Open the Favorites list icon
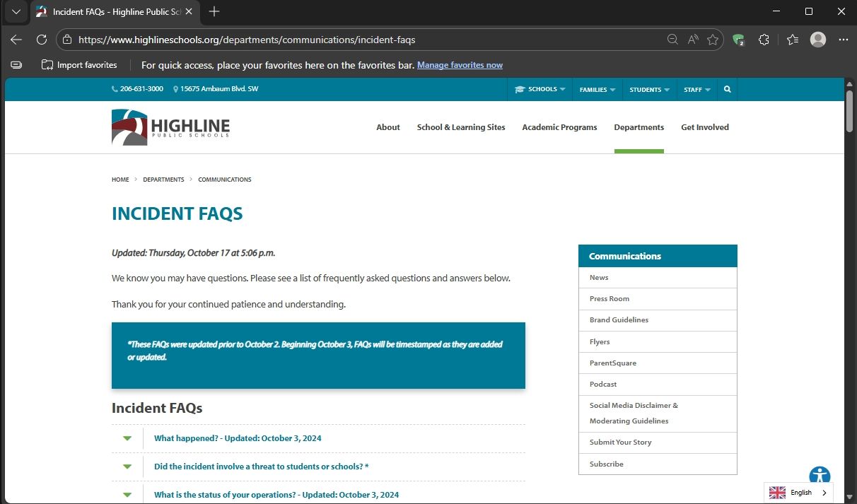The width and height of the screenshot is (857, 504). coord(793,40)
